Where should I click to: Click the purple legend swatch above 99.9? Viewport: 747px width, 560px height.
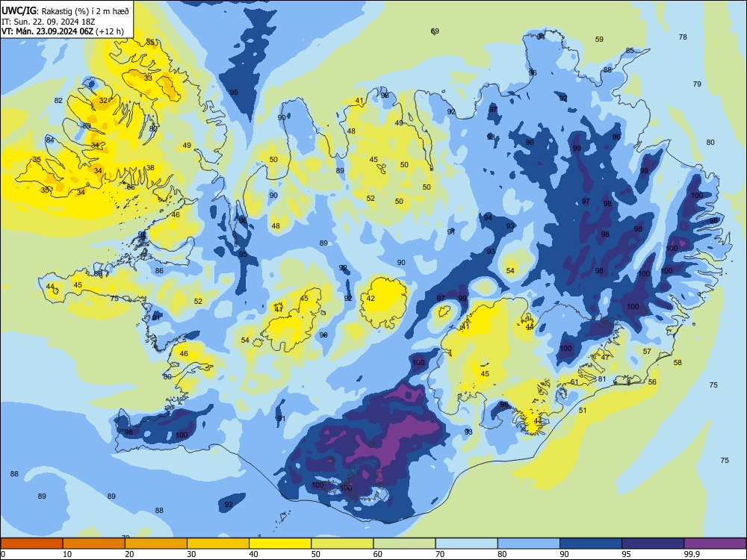[715, 544]
